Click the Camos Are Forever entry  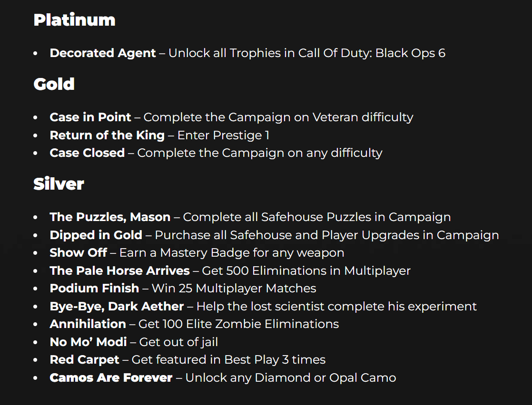[x=111, y=377]
